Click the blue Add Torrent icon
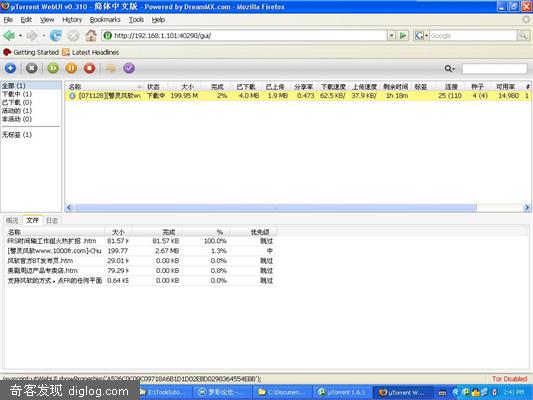Image resolution: width=533 pixels, height=400 pixels. [11, 68]
